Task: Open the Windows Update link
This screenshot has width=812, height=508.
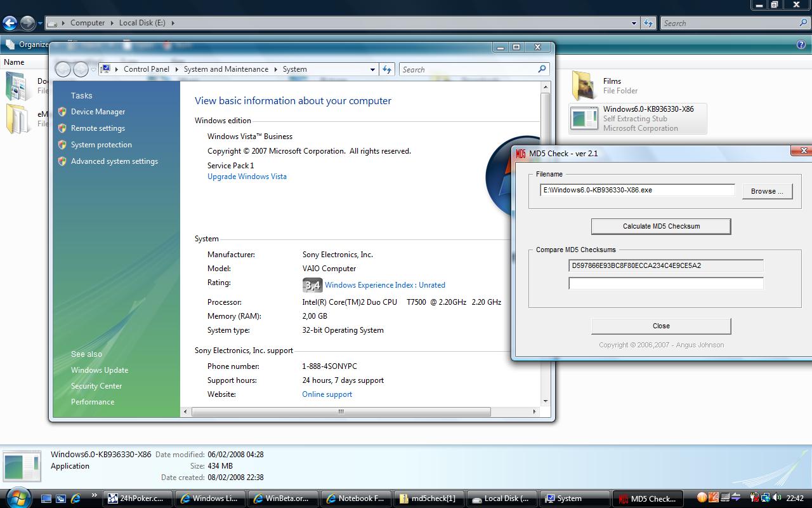Action: click(100, 370)
